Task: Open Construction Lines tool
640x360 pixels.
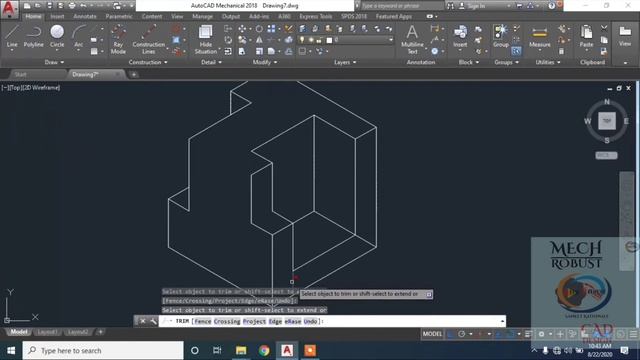Action: click(149, 39)
